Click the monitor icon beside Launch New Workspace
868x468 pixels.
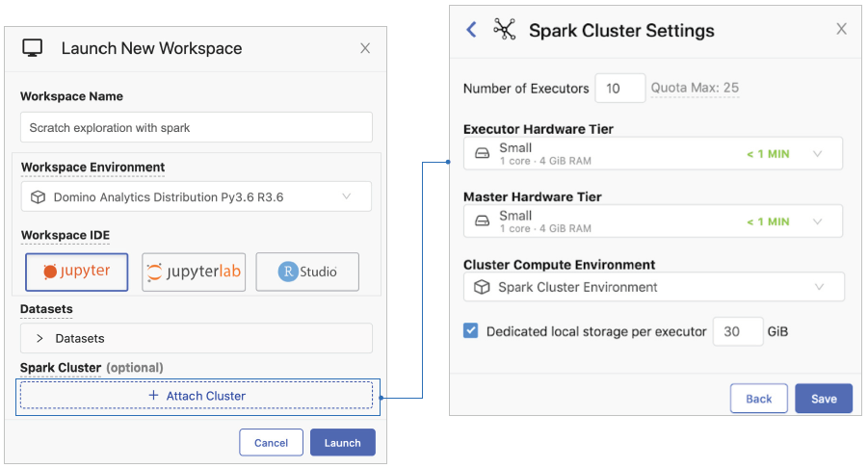pyautogui.click(x=33, y=48)
